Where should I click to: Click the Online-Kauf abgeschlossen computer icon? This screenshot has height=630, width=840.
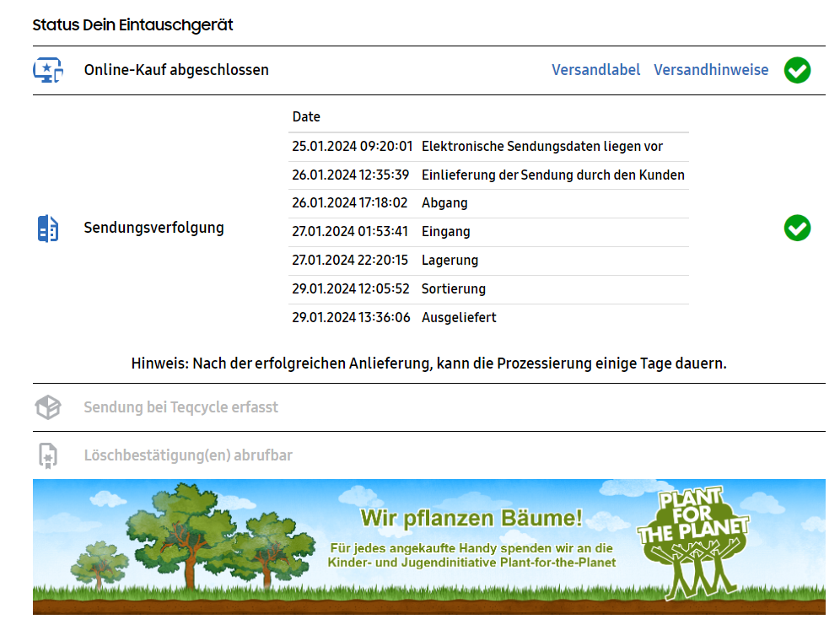[x=48, y=70]
